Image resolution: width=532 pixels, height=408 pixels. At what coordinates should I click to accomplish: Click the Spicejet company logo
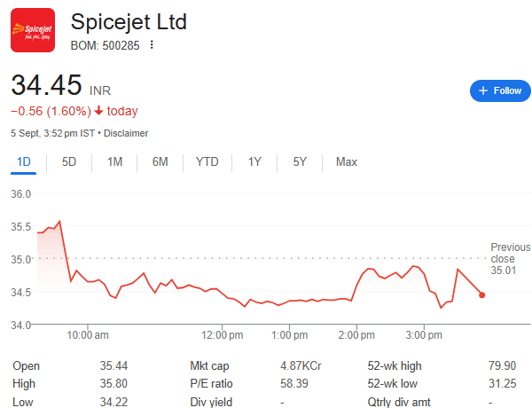[x=32, y=31]
